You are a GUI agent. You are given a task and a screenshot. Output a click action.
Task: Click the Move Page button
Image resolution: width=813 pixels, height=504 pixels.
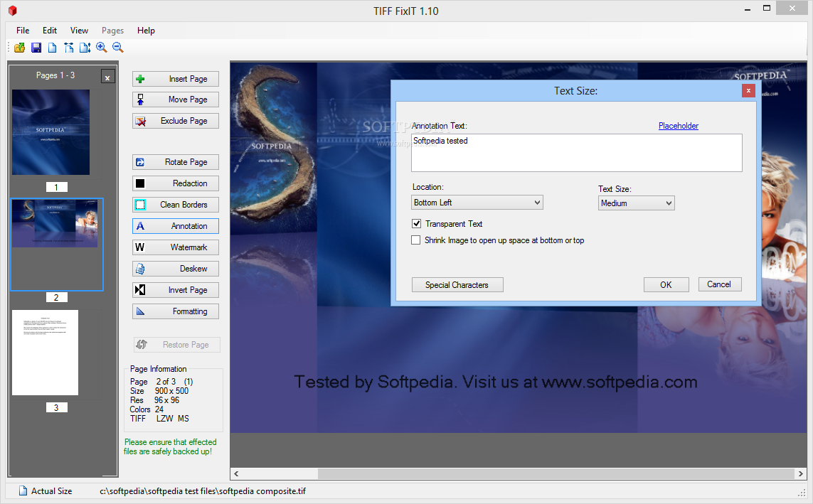click(175, 100)
